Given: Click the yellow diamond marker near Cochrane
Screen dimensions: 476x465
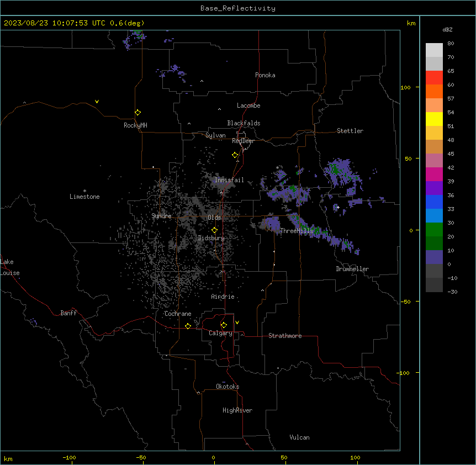Looking at the screenshot, I should point(188,326).
